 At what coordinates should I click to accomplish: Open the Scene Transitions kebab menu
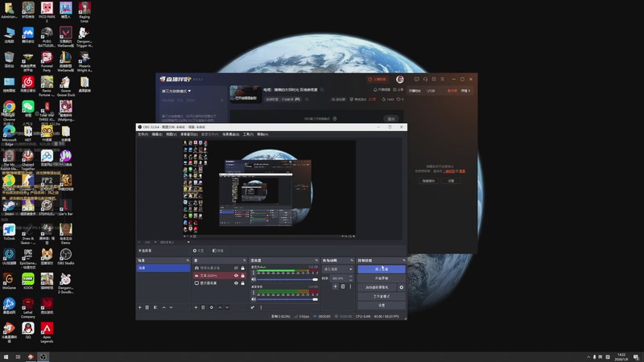(x=350, y=286)
